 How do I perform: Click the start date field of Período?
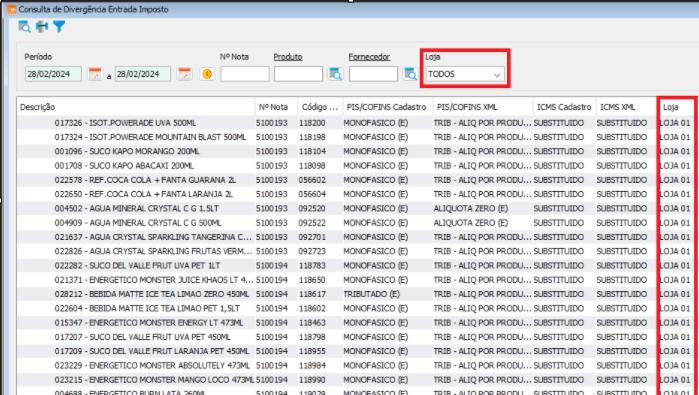coord(53,74)
